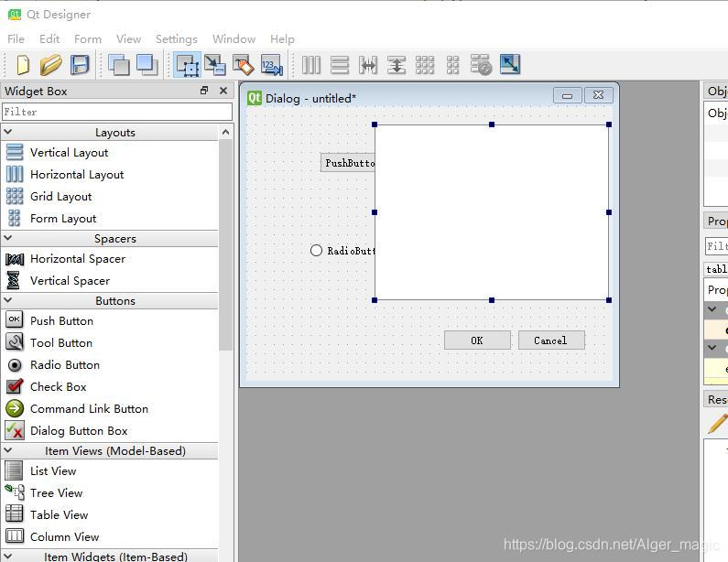Apply Lay Out Vertically in Splitter

coord(397,64)
